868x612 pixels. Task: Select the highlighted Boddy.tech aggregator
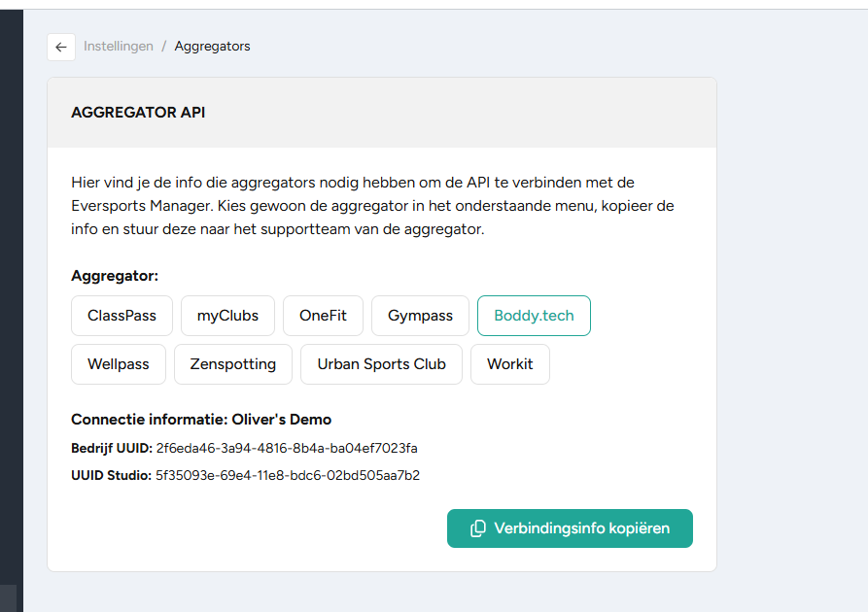[x=534, y=316]
